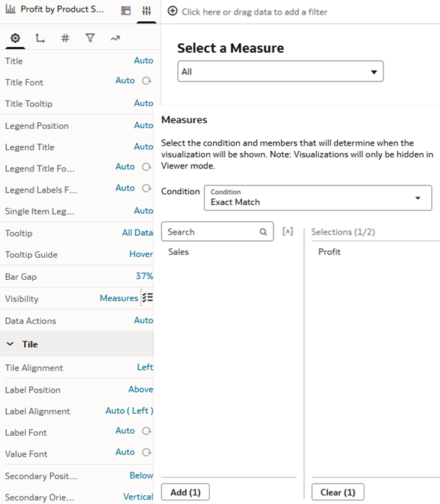Click the measures Search input field

point(211,231)
